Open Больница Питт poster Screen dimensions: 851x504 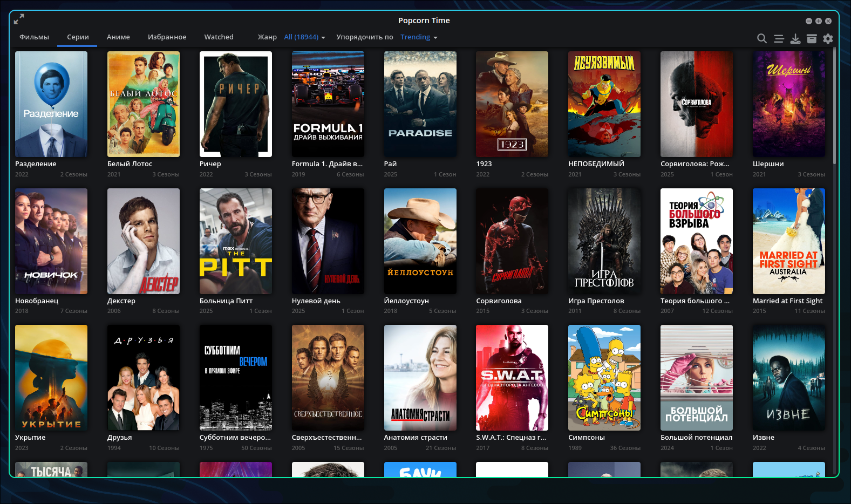click(x=236, y=241)
